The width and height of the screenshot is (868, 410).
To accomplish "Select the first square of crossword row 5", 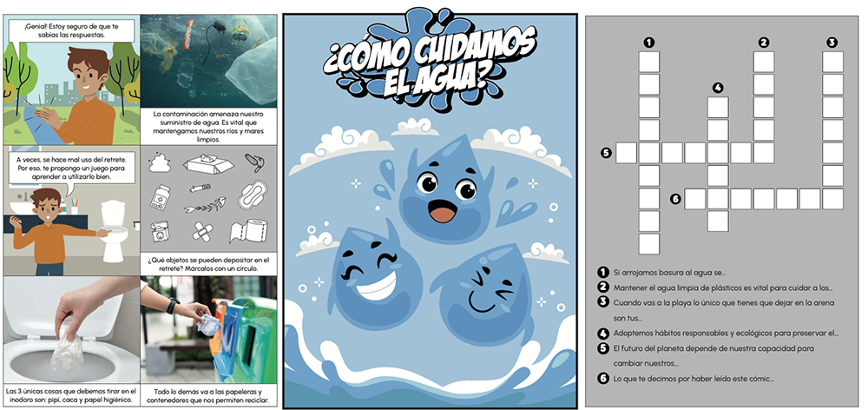I will pyautogui.click(x=626, y=154).
